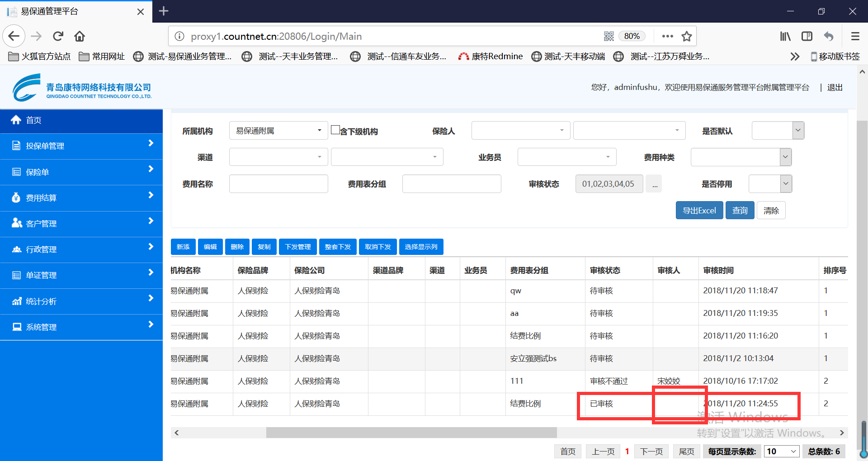Check the 含下级机构 checkbox
Viewport: 868px width, 461px height.
[x=335, y=130]
